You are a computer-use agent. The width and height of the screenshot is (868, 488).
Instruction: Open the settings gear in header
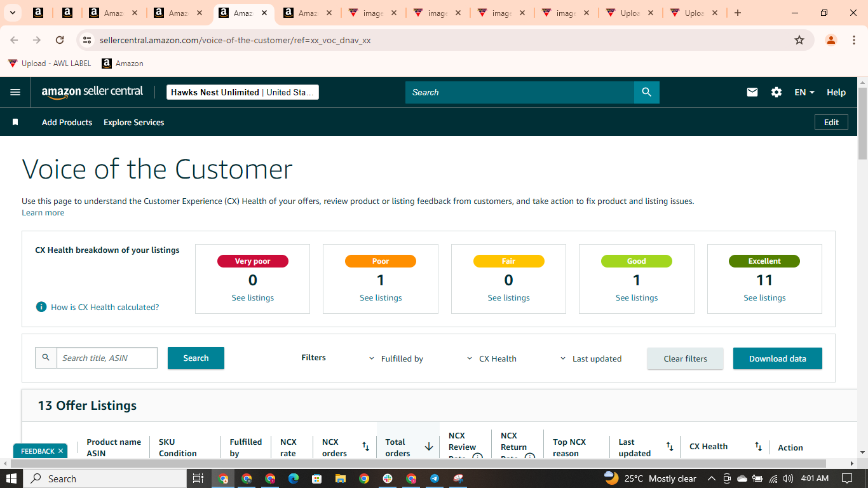point(776,92)
